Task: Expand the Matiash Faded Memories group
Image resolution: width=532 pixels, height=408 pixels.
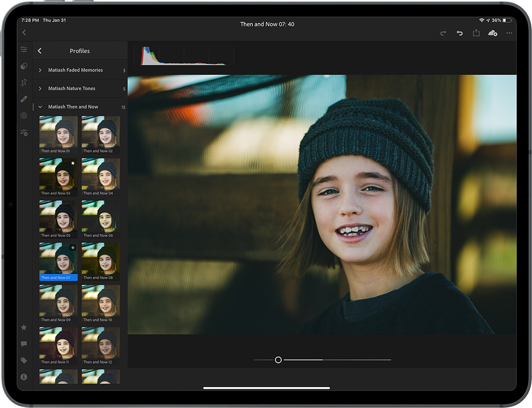Action: 41,70
